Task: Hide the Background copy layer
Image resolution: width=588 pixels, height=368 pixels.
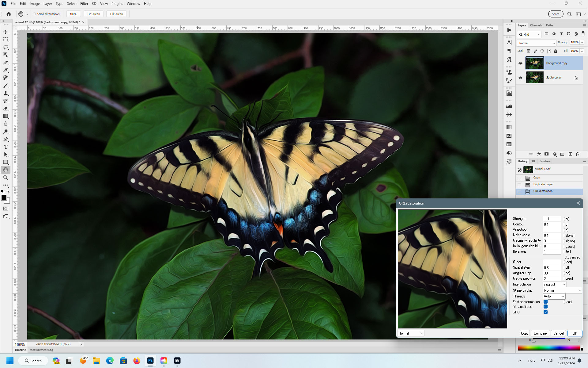Action: (521, 63)
